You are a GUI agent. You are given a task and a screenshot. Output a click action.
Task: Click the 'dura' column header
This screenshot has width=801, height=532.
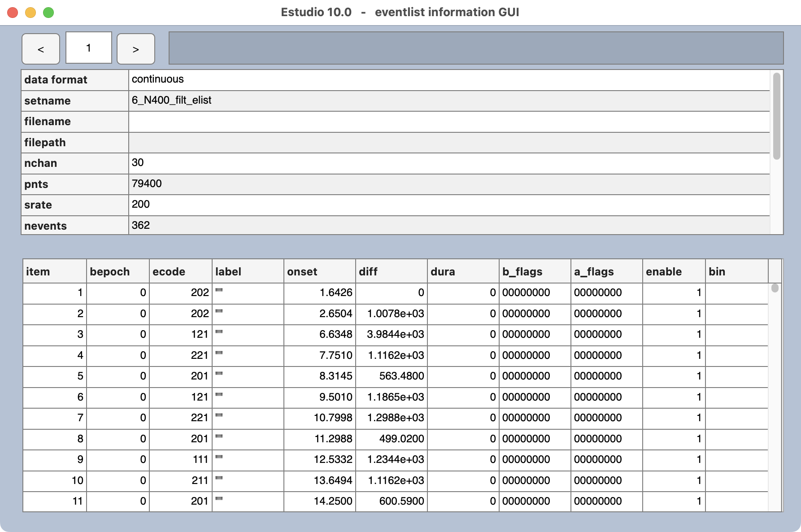point(463,271)
